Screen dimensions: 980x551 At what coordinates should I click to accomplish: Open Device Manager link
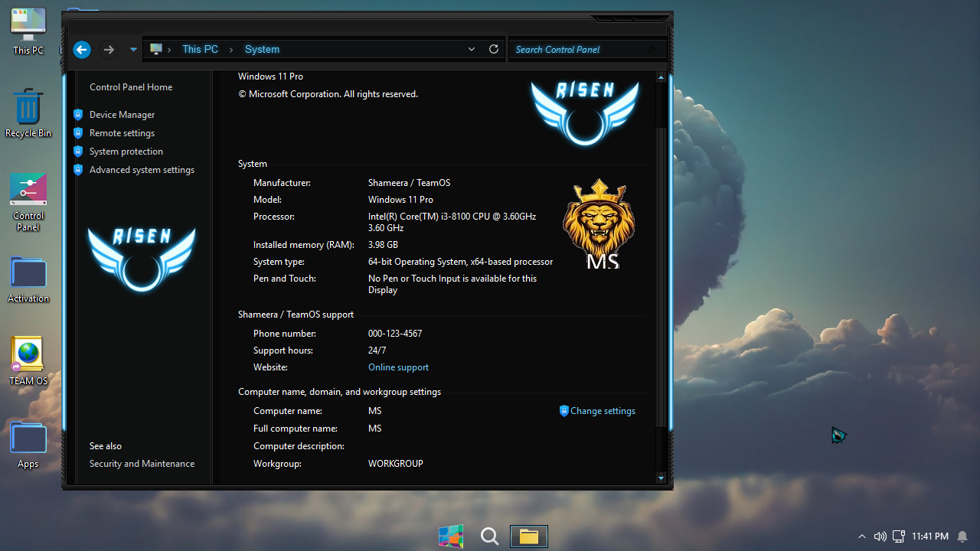click(122, 115)
